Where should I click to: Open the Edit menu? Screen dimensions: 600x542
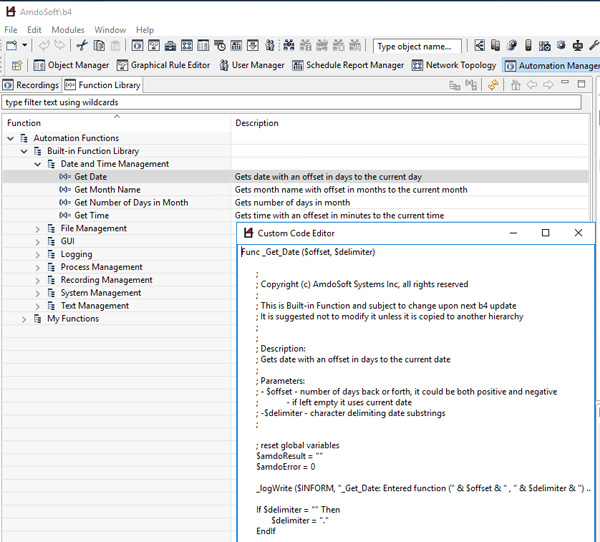pos(34,30)
